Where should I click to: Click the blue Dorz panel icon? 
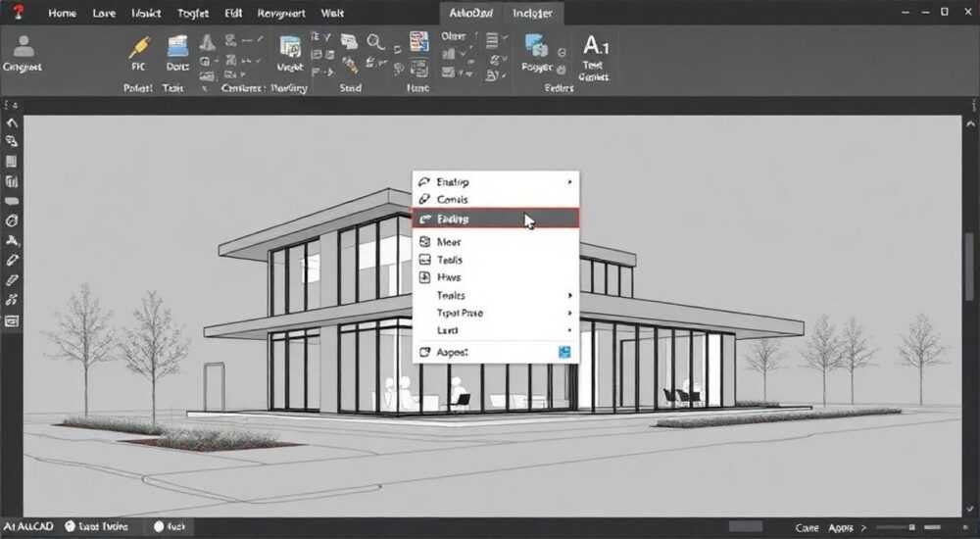pyautogui.click(x=177, y=47)
